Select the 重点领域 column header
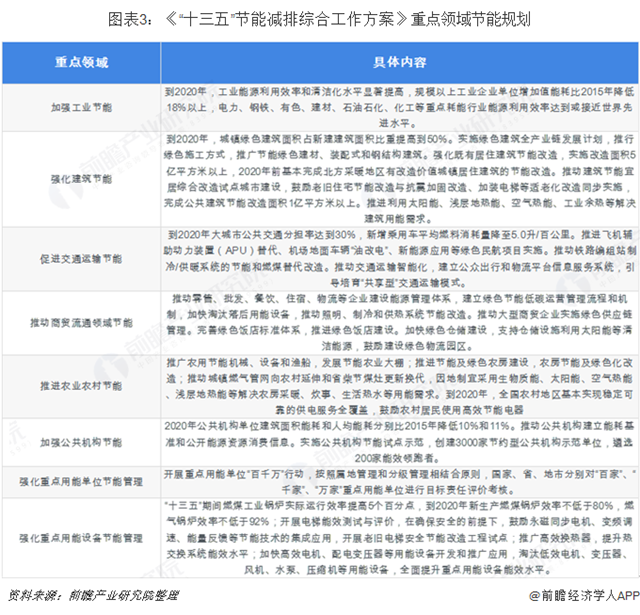The width and height of the screenshot is (640, 615). [x=82, y=62]
